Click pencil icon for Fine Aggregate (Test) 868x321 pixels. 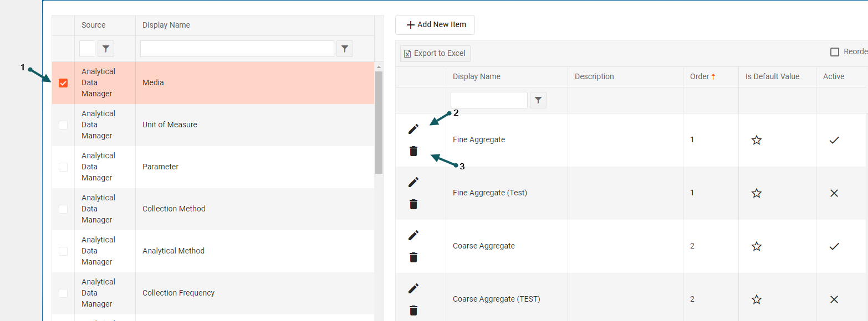pos(413,182)
